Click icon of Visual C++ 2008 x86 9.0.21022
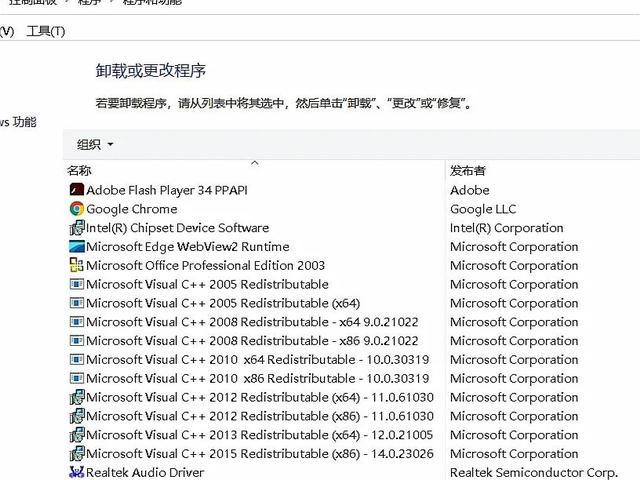640x480 pixels. coord(77,340)
